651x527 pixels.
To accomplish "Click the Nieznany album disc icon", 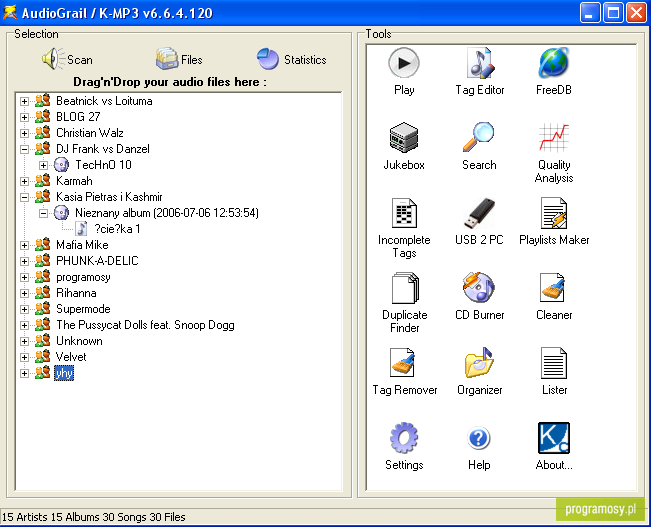I will (x=61, y=213).
